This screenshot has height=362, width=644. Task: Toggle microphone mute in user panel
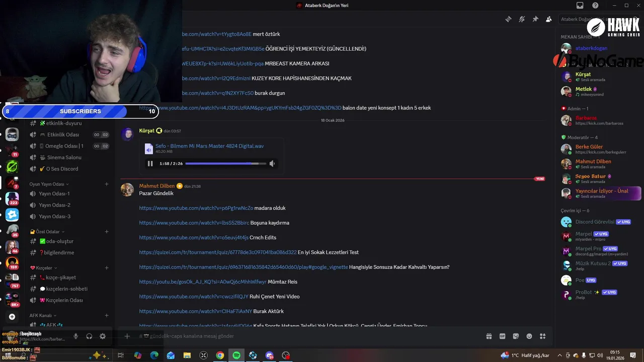click(76, 336)
